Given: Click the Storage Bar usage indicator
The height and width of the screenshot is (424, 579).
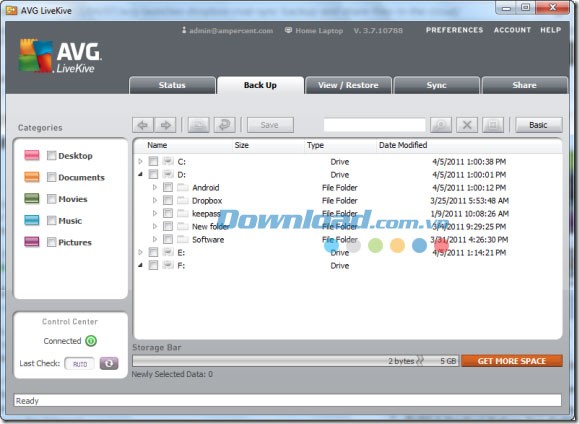Looking at the screenshot, I should click(295, 361).
